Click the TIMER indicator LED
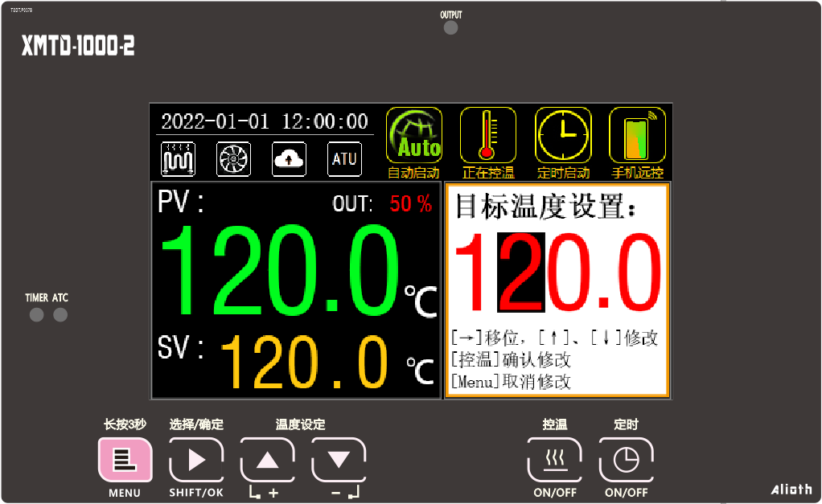 tap(37, 315)
